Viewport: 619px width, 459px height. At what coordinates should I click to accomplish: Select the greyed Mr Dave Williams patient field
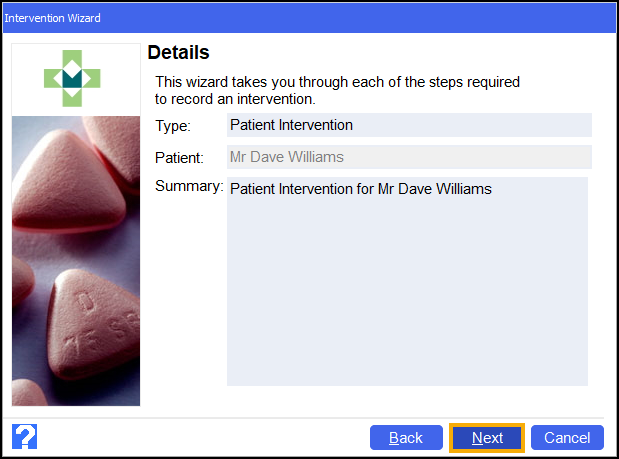click(409, 157)
